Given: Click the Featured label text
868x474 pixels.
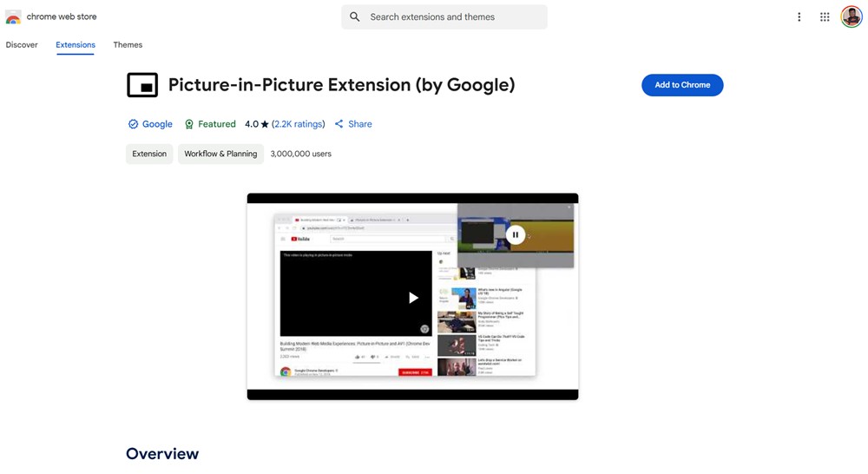Looking at the screenshot, I should (217, 124).
